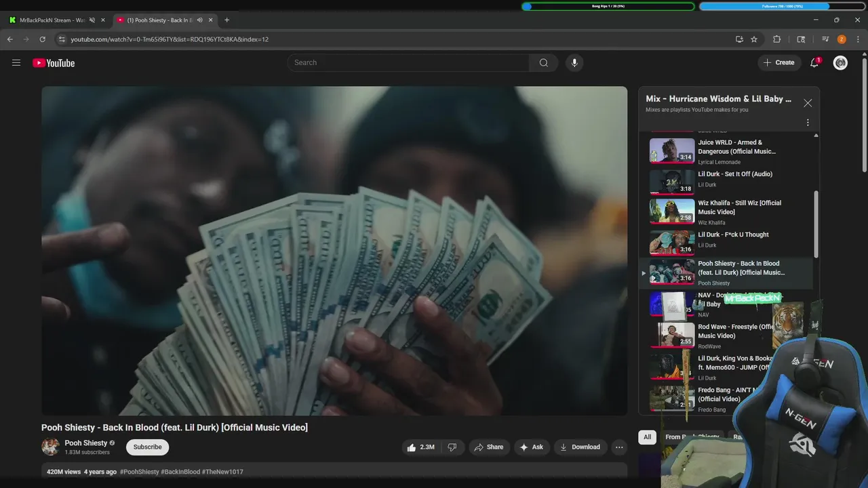Open the account avatar menu

[840, 63]
